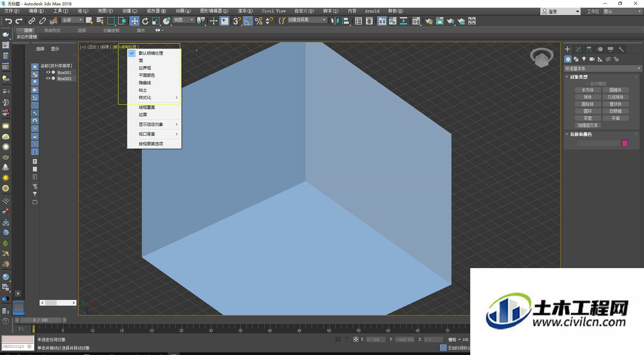Toggle visibility eye of Box001
Viewport: 644px width, 355px height.
coord(48,72)
